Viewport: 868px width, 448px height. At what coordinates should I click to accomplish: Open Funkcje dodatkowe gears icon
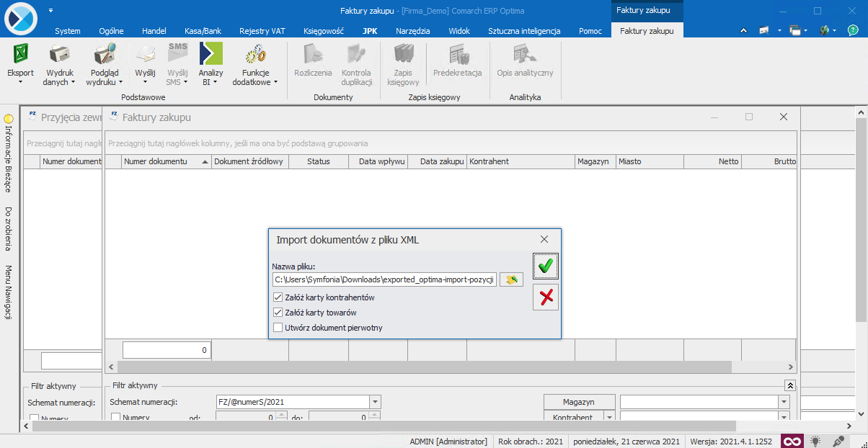point(254,55)
